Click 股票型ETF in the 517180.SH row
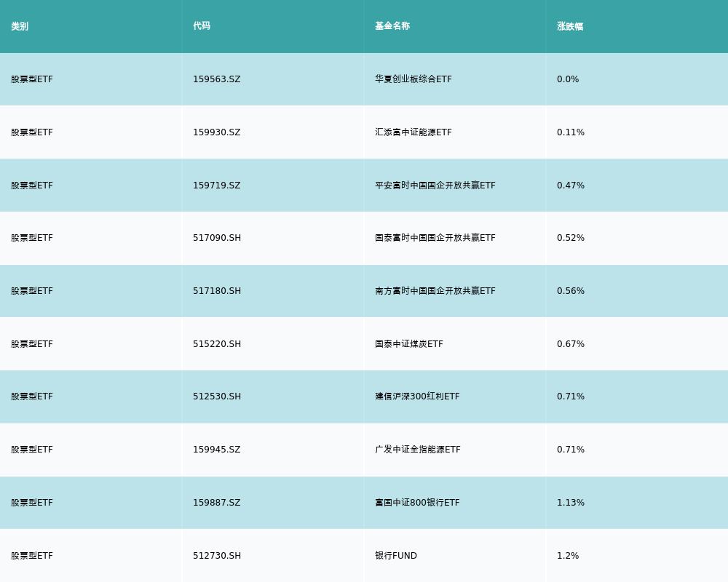The height and width of the screenshot is (582, 728). pos(32,291)
